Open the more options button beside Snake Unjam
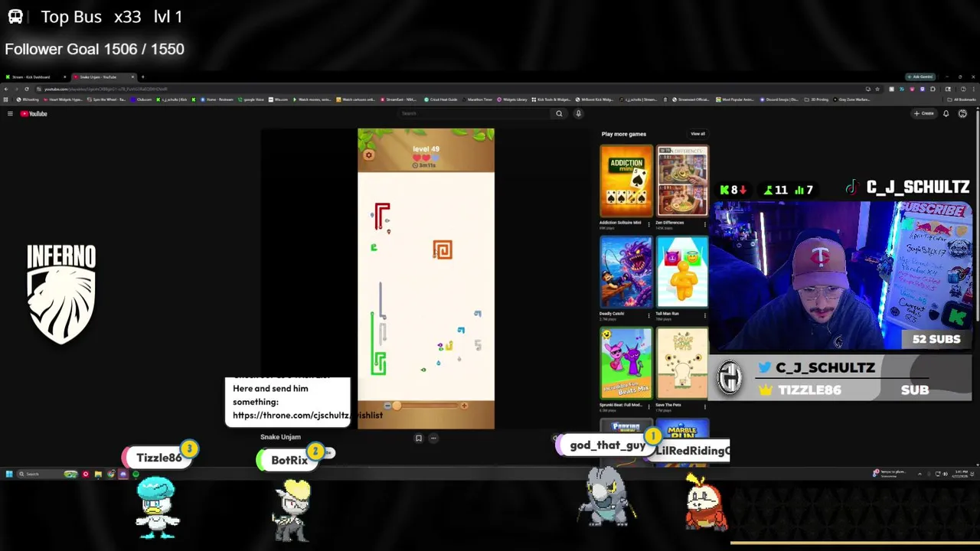 [433, 439]
